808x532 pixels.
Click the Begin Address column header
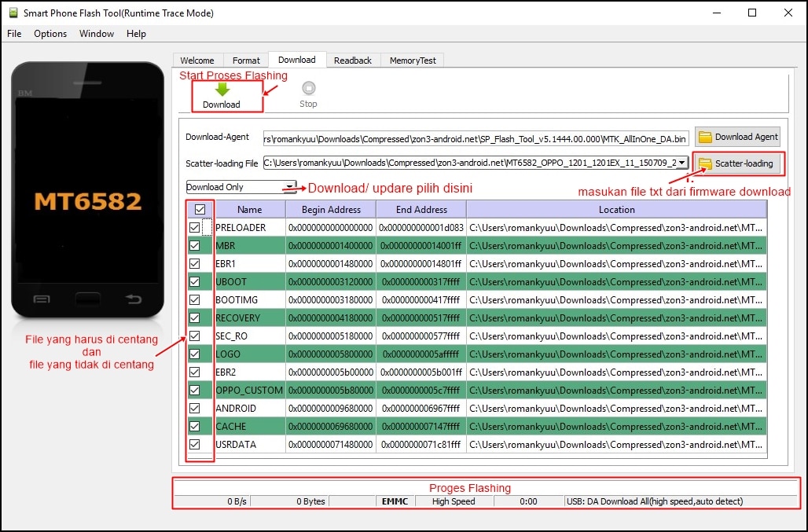click(331, 210)
